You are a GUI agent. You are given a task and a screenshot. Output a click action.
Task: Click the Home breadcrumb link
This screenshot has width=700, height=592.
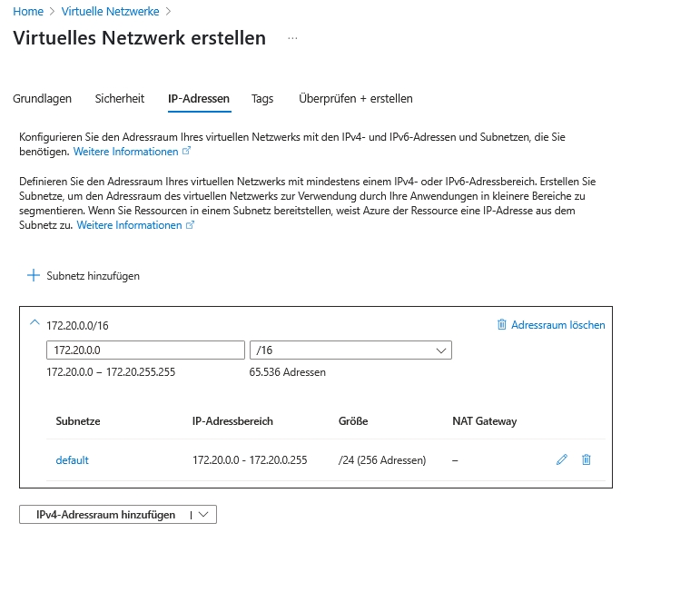coord(28,11)
